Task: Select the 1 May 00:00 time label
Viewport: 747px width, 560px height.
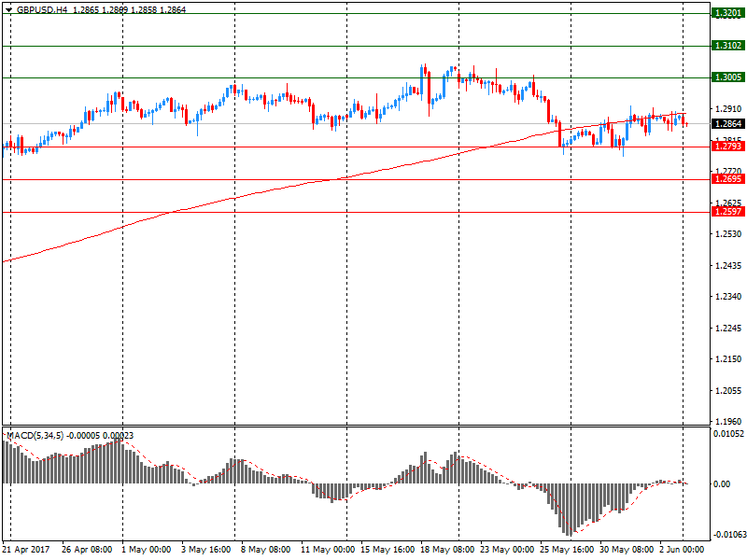Action: (146, 550)
